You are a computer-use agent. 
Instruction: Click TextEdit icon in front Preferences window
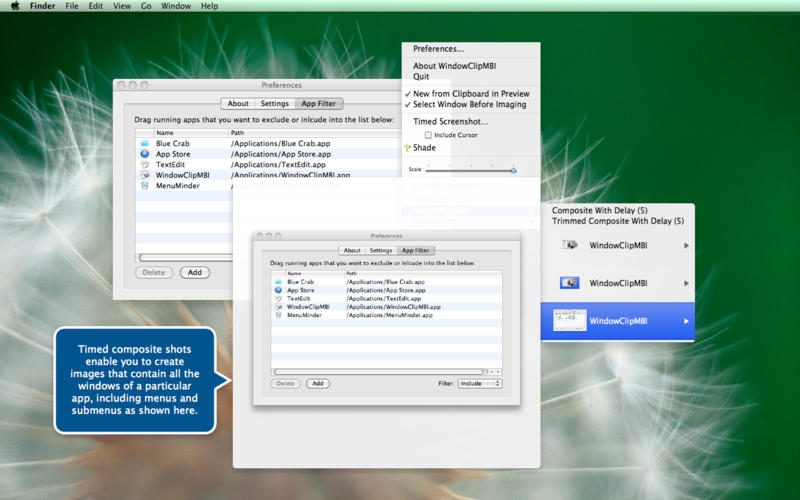tap(279, 298)
